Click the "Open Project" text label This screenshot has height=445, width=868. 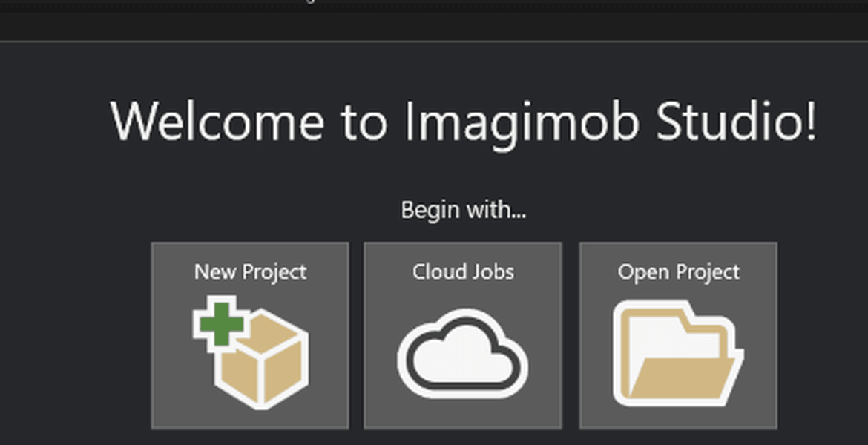click(678, 271)
